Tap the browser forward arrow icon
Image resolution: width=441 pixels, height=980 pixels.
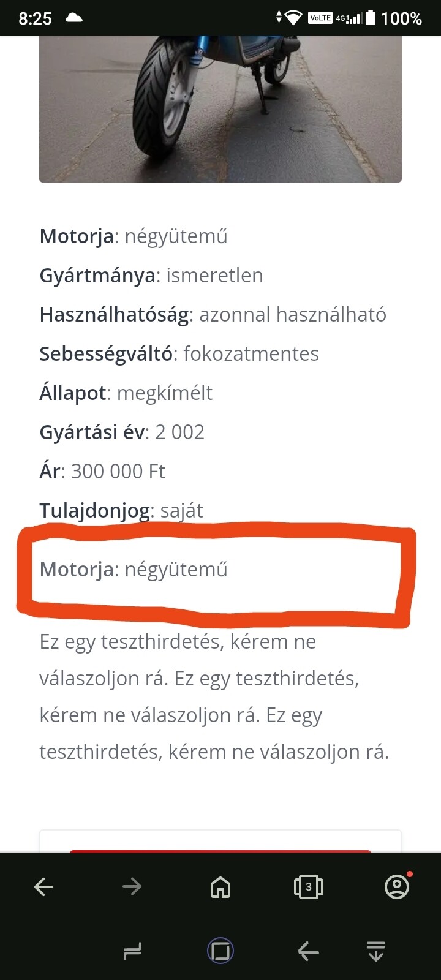[132, 886]
